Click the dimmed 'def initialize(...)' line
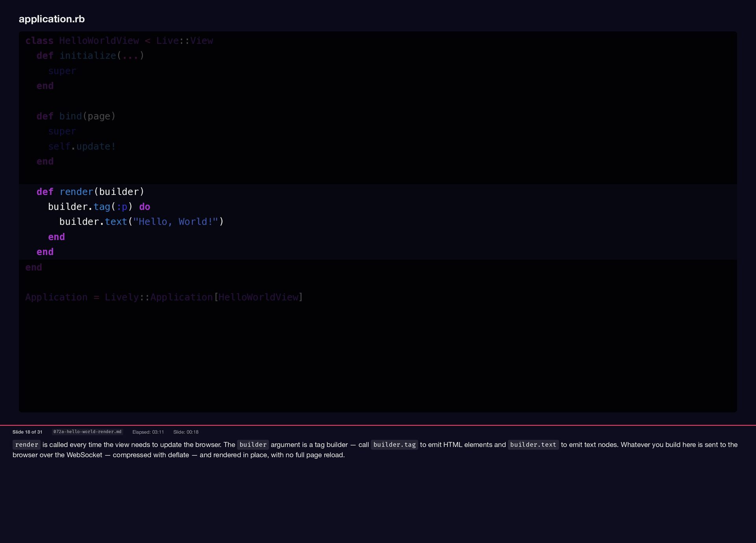Viewport: 756px width, 543px height. [91, 56]
